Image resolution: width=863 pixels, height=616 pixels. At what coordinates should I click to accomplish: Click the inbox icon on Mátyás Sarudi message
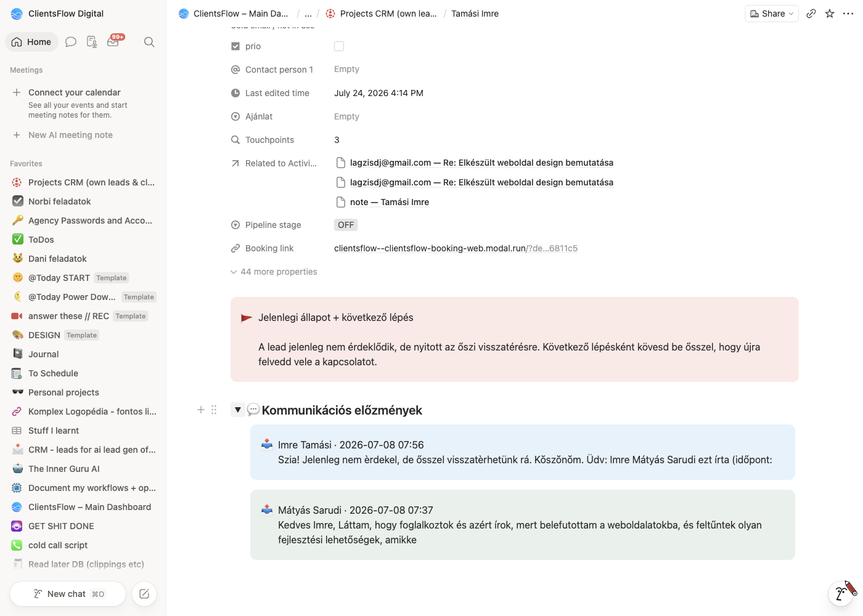point(267,509)
